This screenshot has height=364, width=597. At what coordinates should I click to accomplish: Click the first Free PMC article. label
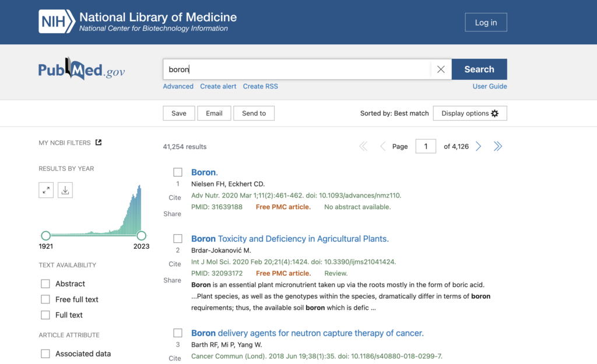(x=283, y=207)
